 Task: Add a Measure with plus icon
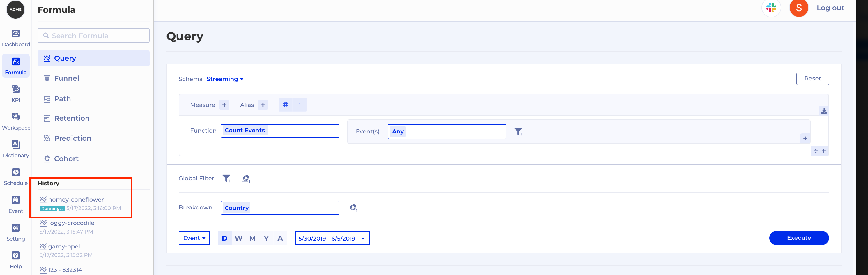point(224,105)
